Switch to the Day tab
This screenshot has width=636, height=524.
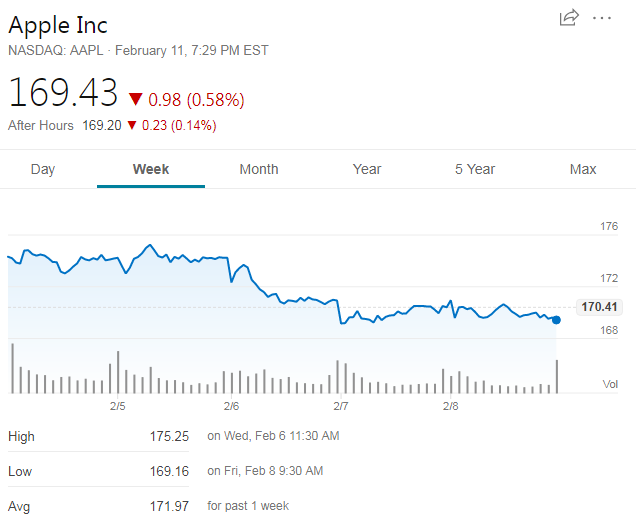pos(43,169)
